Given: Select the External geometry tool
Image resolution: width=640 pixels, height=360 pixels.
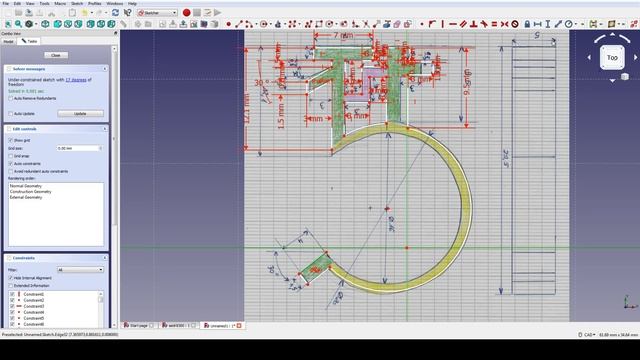Looking at the screenshot, I should click(x=387, y=24).
